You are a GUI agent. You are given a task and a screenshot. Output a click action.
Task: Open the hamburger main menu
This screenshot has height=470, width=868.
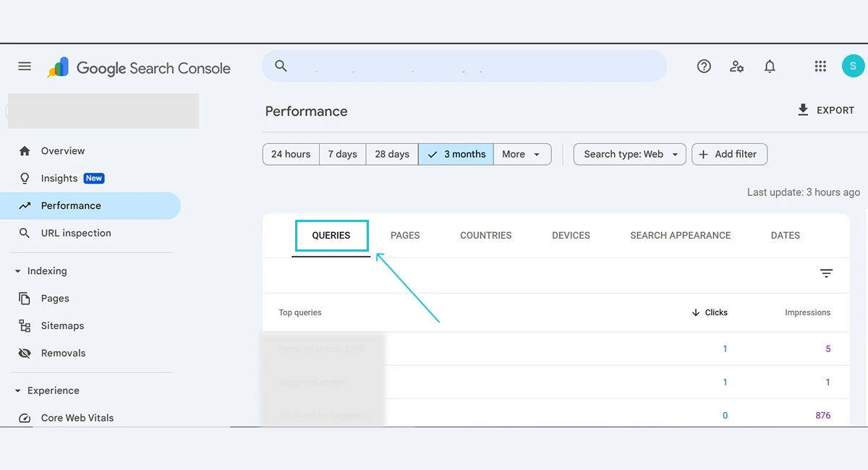point(25,67)
